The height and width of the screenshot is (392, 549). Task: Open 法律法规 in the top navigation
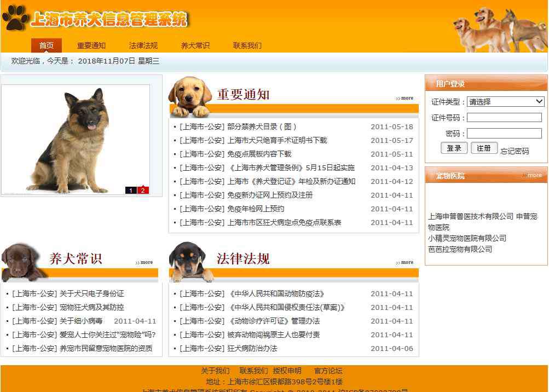click(x=143, y=45)
